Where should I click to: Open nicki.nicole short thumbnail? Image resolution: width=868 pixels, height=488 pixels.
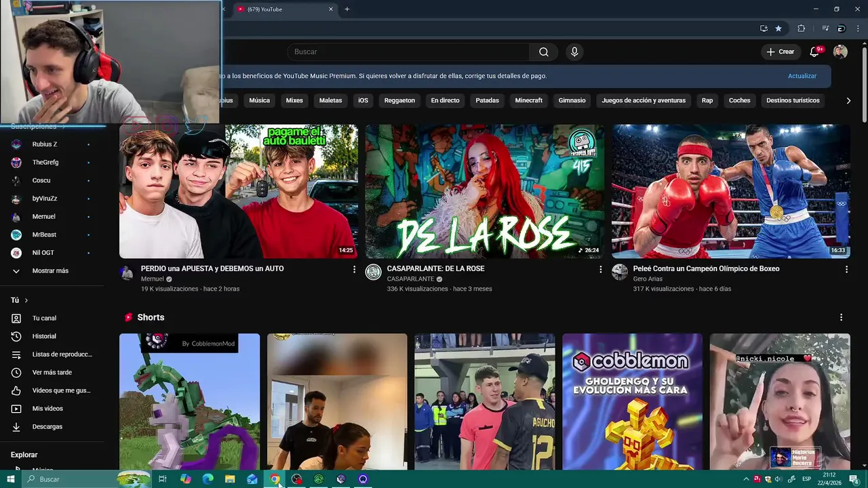[780, 401]
